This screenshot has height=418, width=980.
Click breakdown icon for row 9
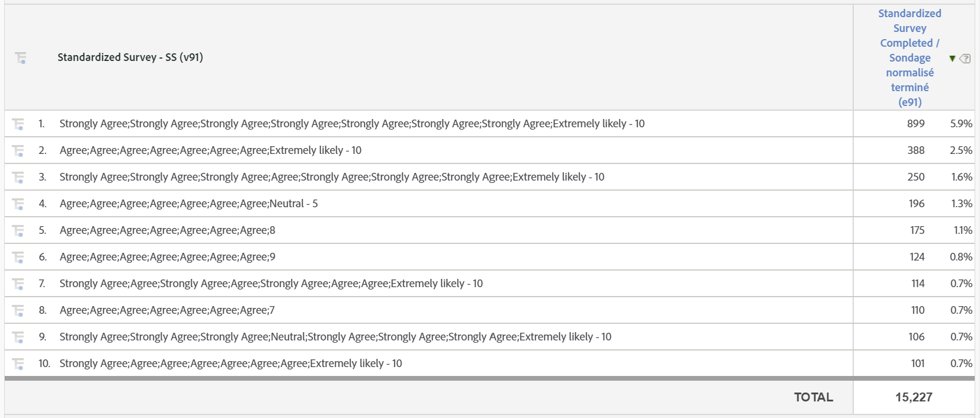(x=18, y=337)
